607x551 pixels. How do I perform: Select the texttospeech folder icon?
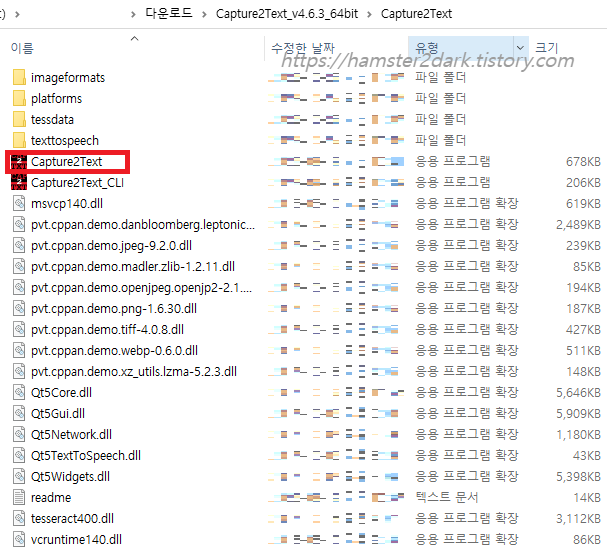[x=19, y=140]
